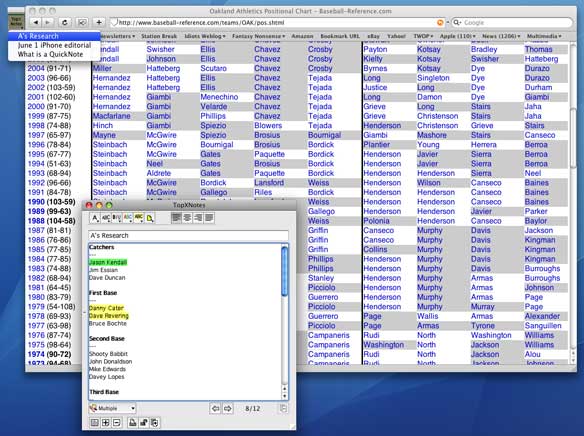Screen dimensions: 584x436
Task: Reload the Baseball-Reference page
Action: 64,23
